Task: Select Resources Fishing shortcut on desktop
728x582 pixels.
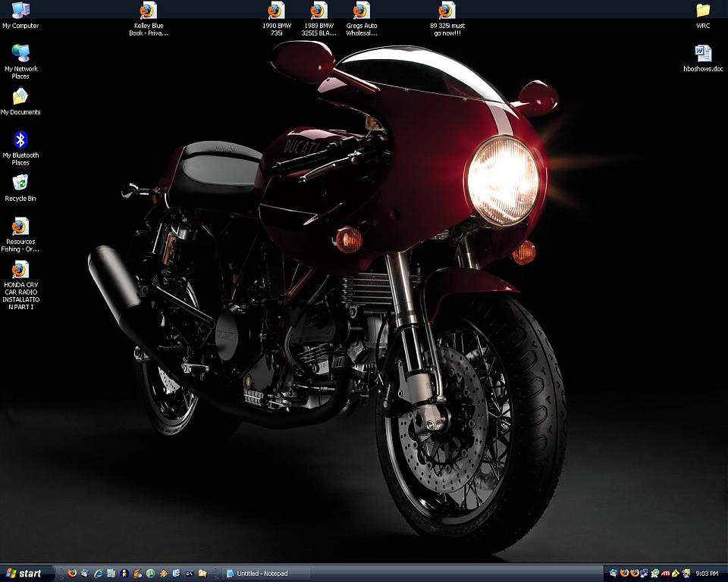Action: (20, 227)
